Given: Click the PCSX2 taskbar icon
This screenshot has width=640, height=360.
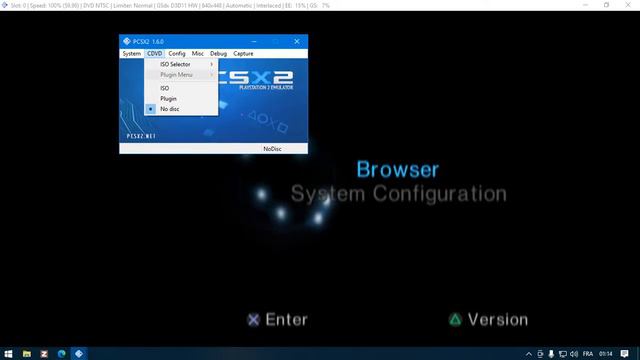Looking at the screenshot, I should coord(79,354).
